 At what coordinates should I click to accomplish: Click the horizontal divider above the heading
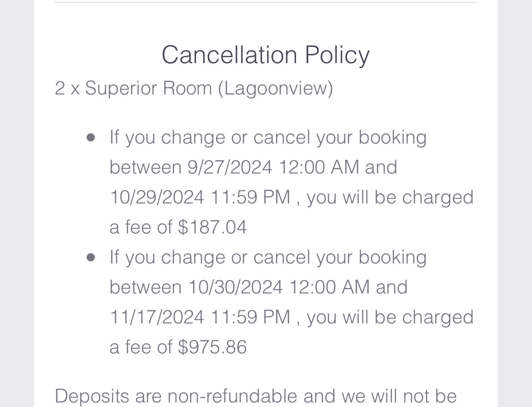pos(266,2)
